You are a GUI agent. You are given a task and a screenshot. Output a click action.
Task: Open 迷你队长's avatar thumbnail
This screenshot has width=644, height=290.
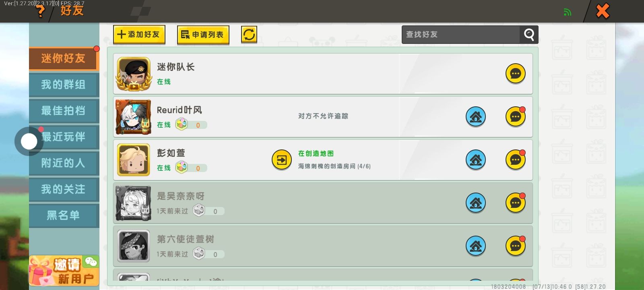[x=134, y=74]
